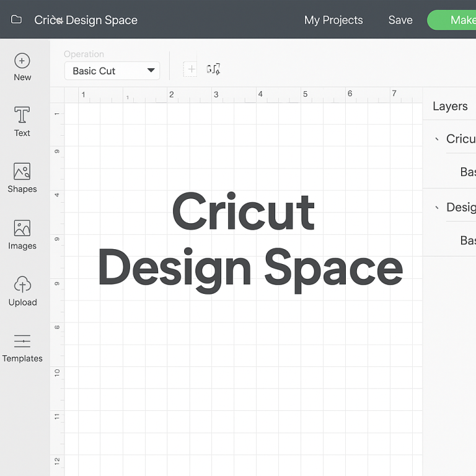476x476 pixels.
Task: Click the toolbar icon beside the dashed plus
Action: (213, 69)
